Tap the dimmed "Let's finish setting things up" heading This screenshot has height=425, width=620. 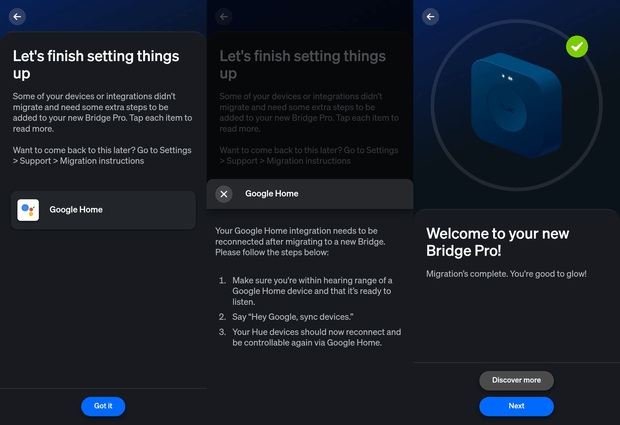point(303,65)
